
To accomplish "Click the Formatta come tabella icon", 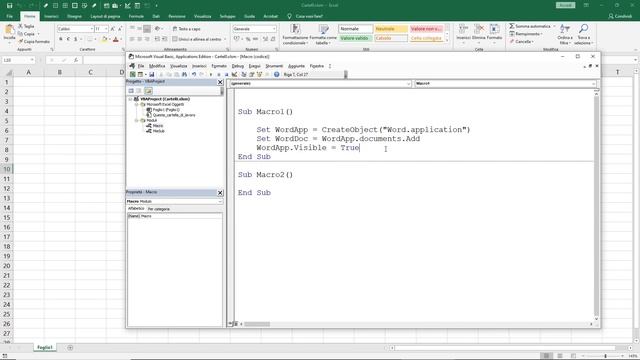I will tap(323, 29).
